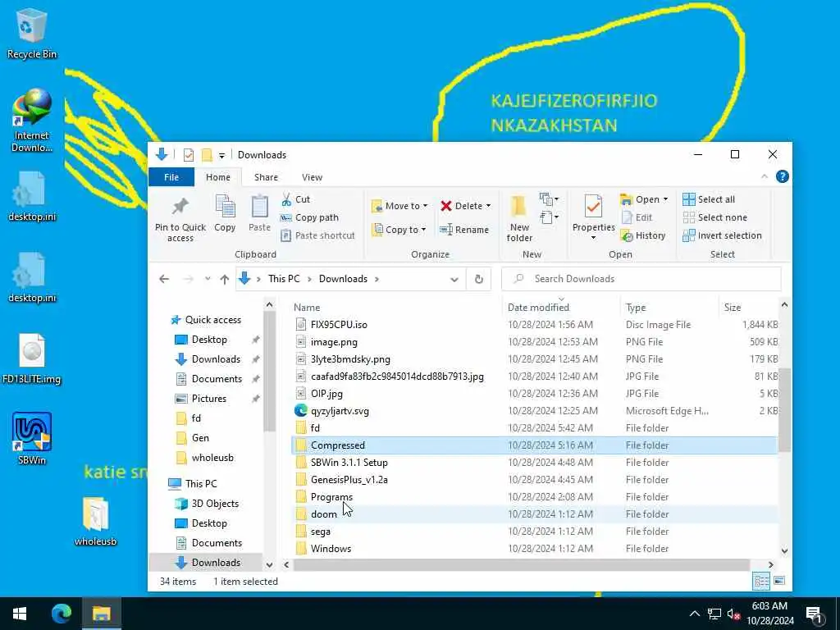The width and height of the screenshot is (840, 630).
Task: Click Paste shortcut in ribbon
Action: coord(317,235)
